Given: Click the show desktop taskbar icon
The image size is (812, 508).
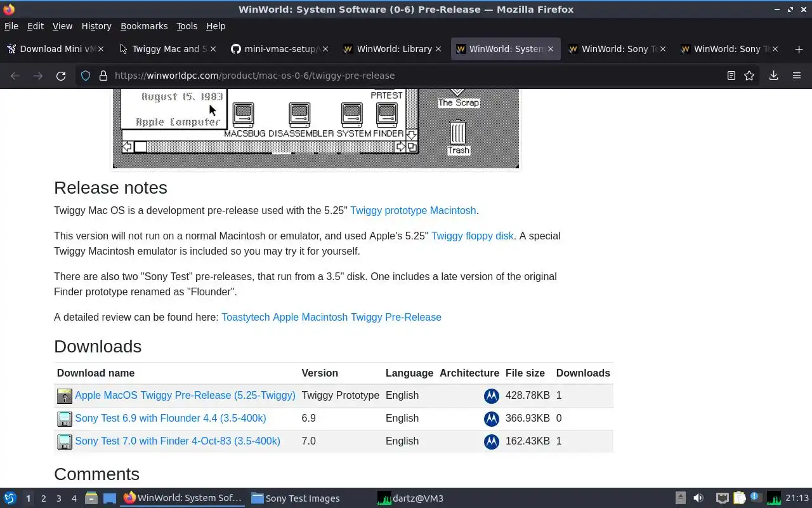Looking at the screenshot, I should coord(109,498).
